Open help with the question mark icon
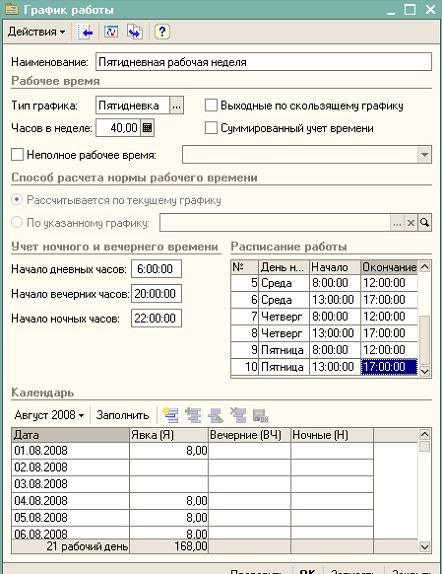This screenshot has width=442, height=574. pos(162,32)
